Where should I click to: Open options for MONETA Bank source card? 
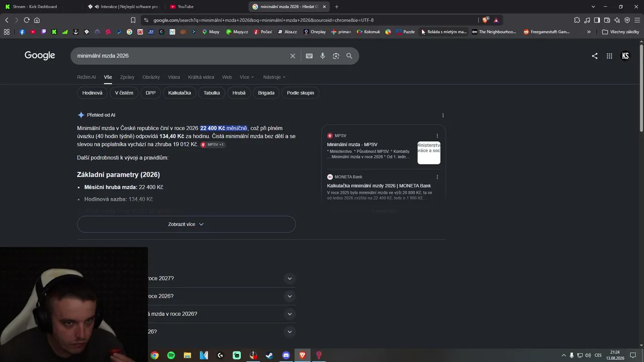tap(437, 177)
